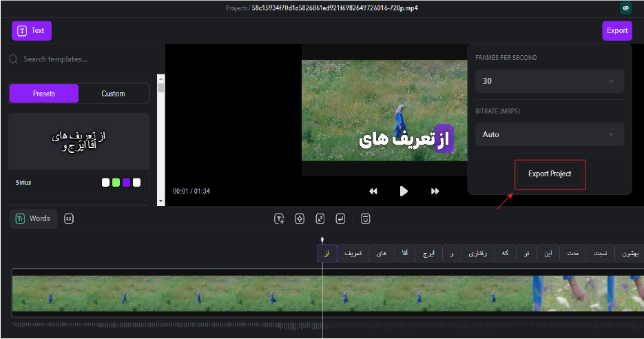644x339 pixels.
Task: Select the highlighted word chip از
Action: (x=327, y=253)
